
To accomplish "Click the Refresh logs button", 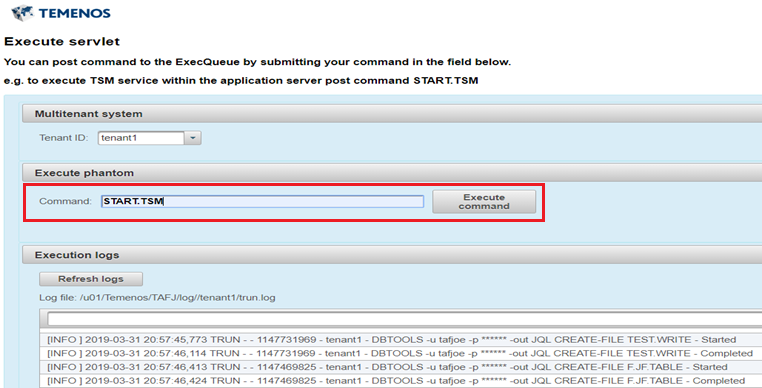I will [x=91, y=279].
